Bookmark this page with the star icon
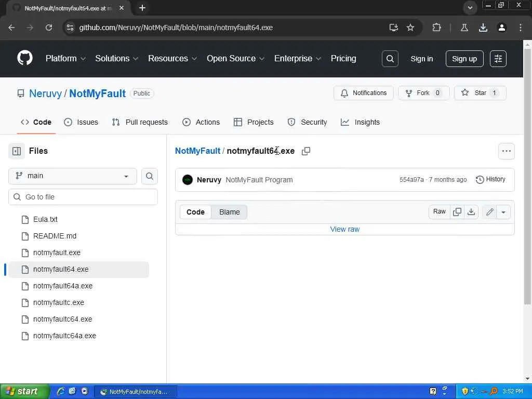 [410, 28]
